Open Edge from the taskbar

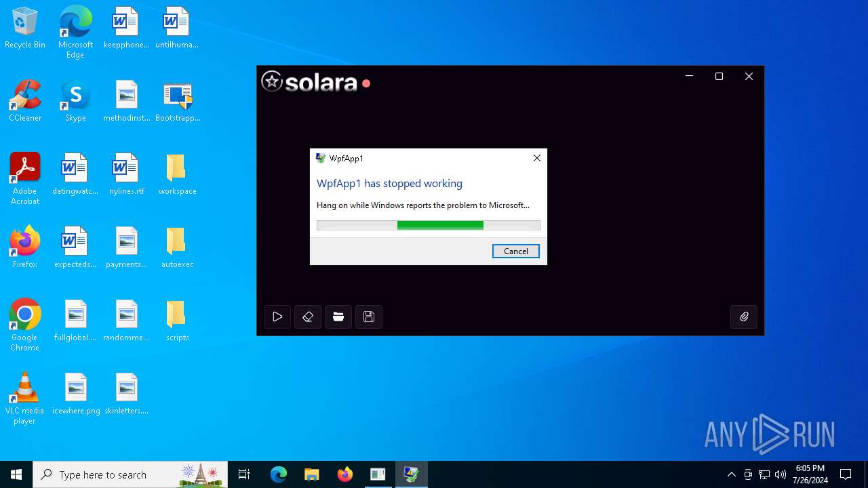click(x=279, y=474)
